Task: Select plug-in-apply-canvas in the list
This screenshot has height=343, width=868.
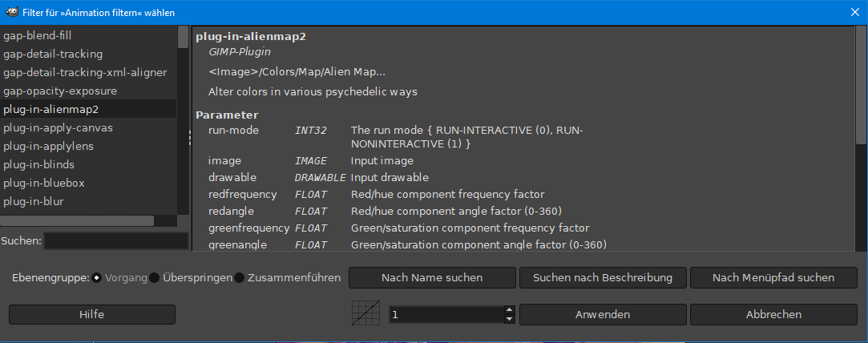Action: click(x=89, y=127)
